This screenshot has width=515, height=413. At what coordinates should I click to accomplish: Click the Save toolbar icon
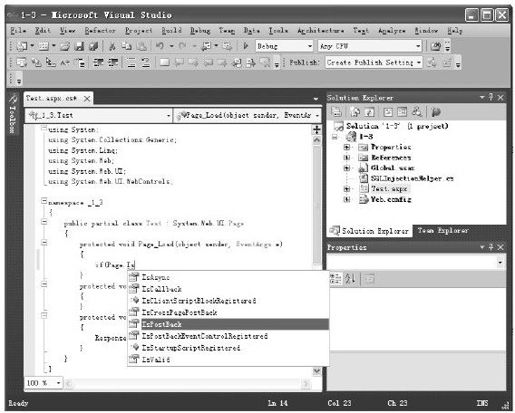point(79,46)
